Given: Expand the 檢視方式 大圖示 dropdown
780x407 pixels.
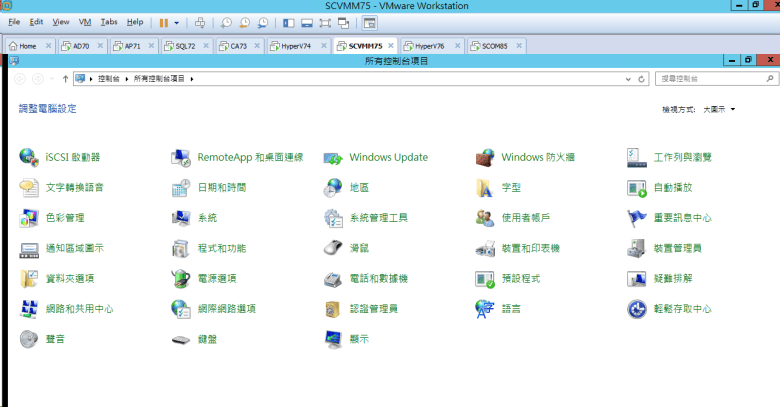Looking at the screenshot, I should [x=719, y=108].
